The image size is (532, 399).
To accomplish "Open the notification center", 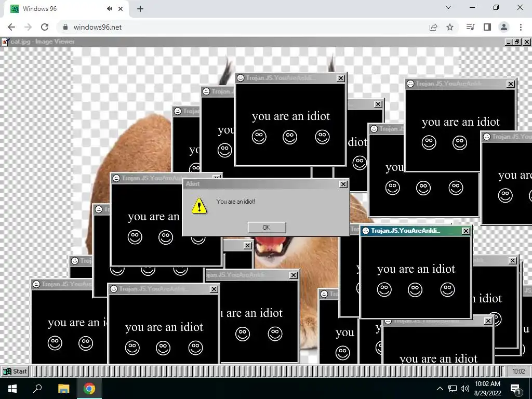I will (x=516, y=389).
